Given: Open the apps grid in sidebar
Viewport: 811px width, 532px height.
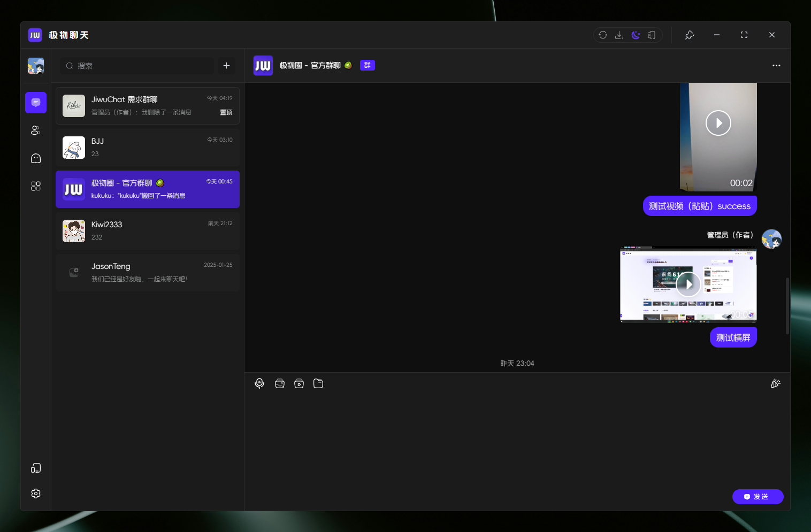Looking at the screenshot, I should coord(36,186).
